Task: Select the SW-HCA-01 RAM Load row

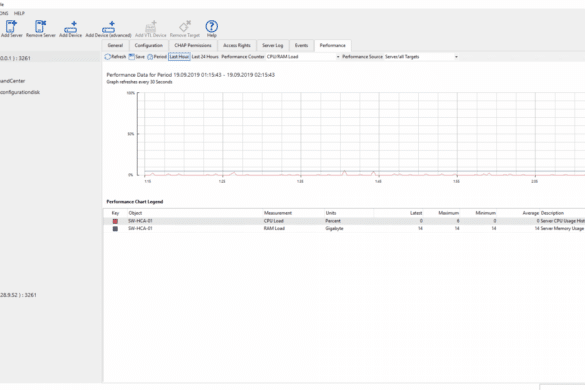Action: tap(344, 228)
